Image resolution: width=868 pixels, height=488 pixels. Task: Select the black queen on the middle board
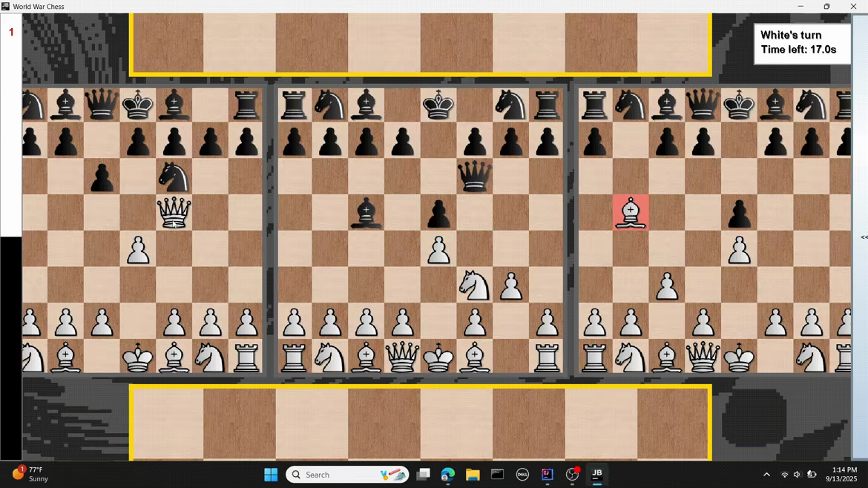coord(474,177)
